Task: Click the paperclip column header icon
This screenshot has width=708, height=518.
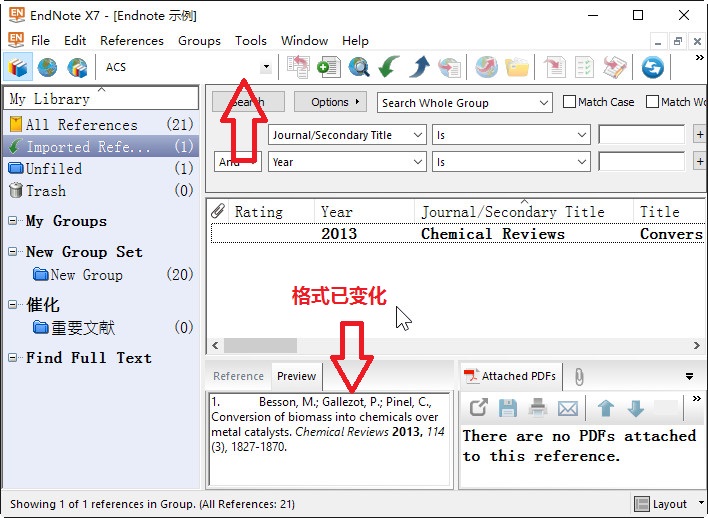Action: point(218,211)
